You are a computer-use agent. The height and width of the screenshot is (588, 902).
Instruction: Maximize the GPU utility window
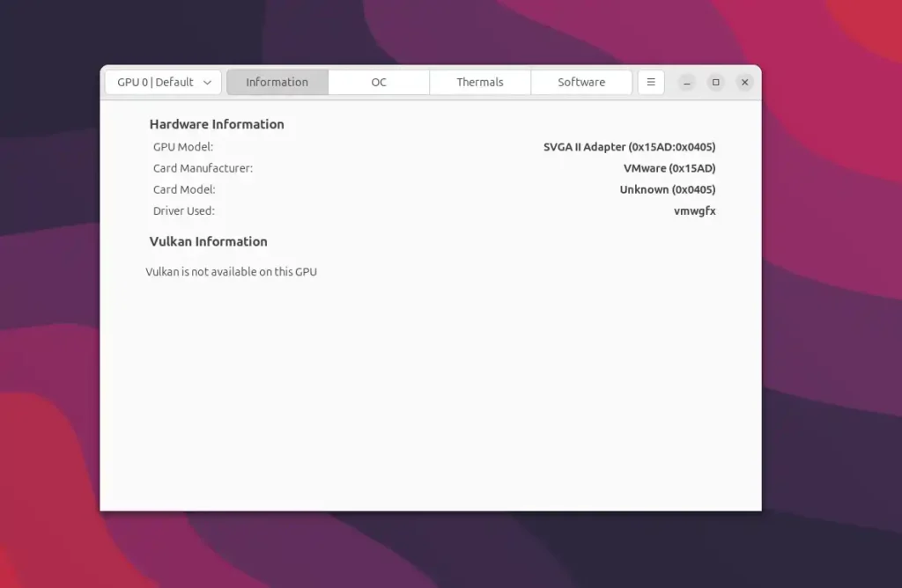(716, 82)
